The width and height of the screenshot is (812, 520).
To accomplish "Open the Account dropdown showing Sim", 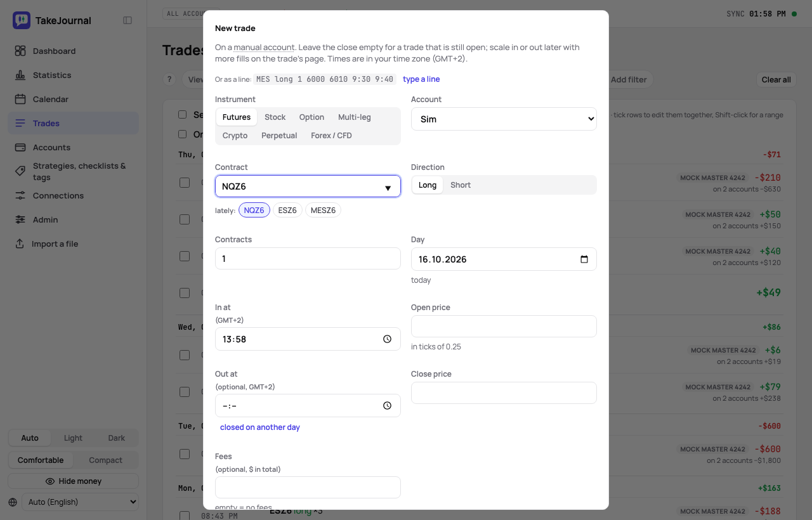I will pyautogui.click(x=504, y=119).
